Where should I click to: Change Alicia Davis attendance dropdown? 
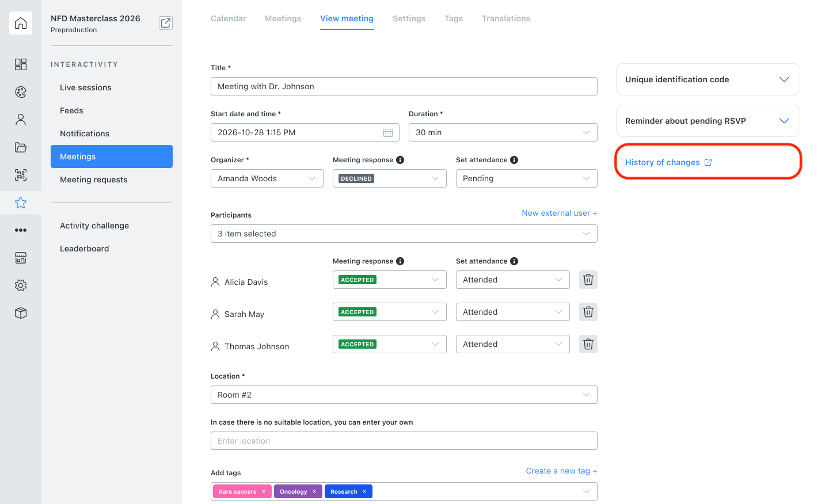click(513, 280)
